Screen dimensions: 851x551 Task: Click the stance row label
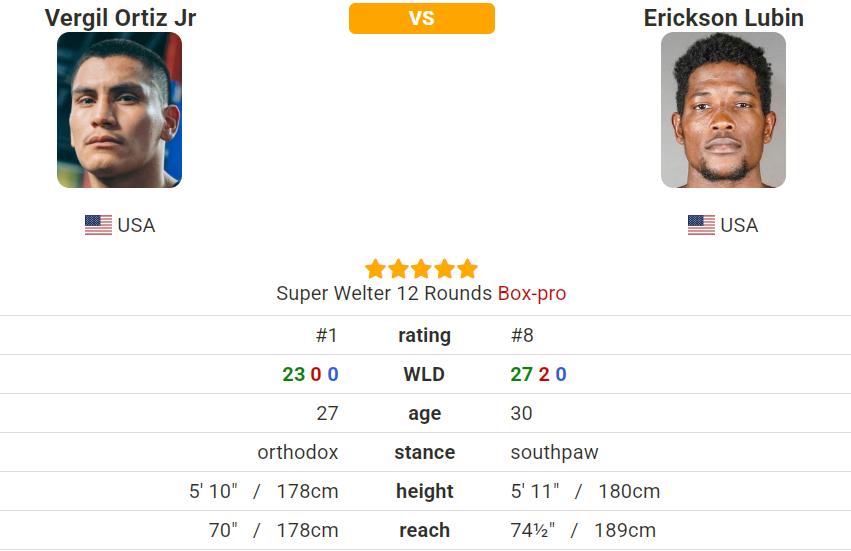424,452
